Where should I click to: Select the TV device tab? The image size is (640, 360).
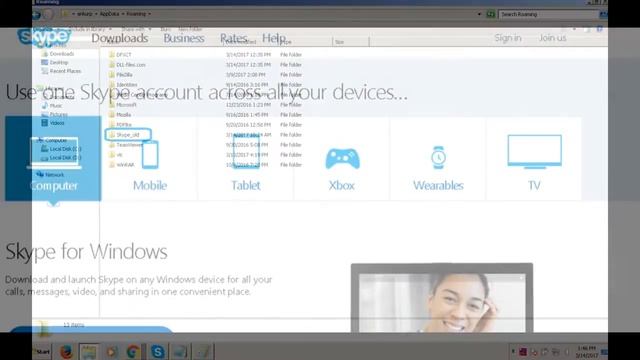(534, 158)
